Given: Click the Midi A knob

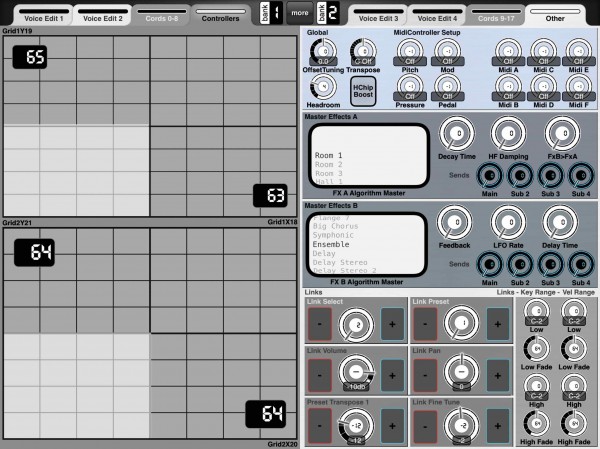Looking at the screenshot, I should (x=509, y=52).
